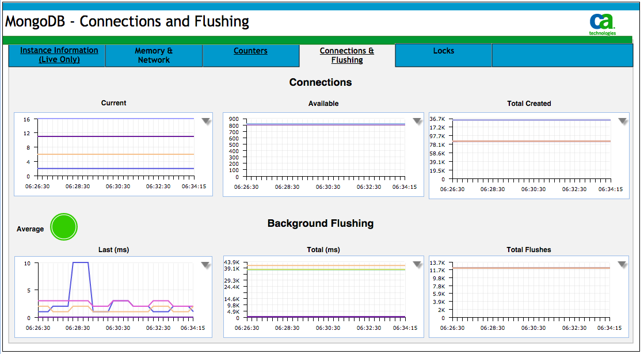Click the 'Total Flushes' chart title

coord(528,250)
